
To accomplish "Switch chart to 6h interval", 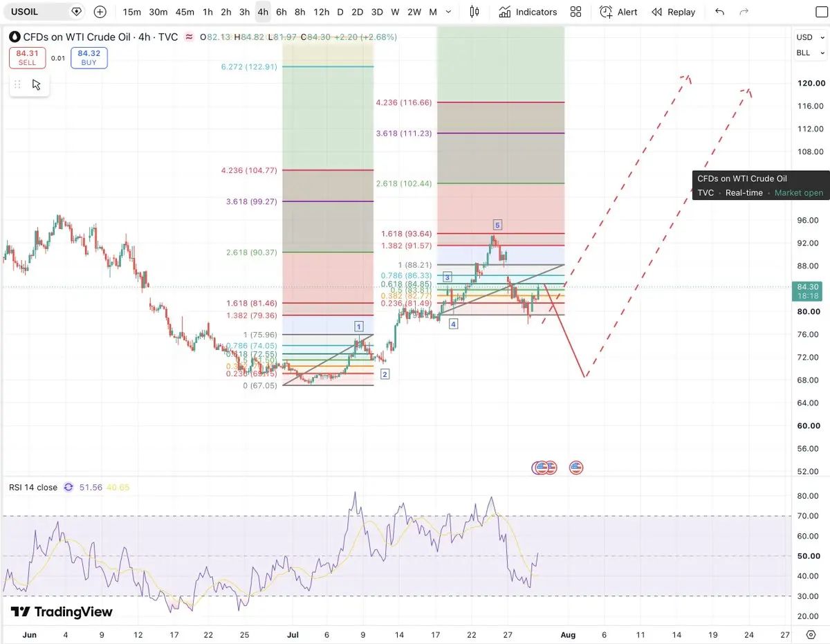I will coord(281,12).
